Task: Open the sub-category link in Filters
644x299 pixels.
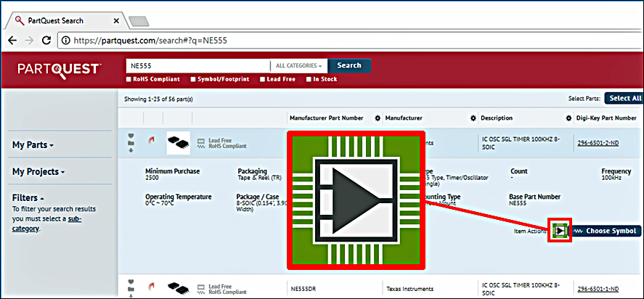Action: pos(46,224)
